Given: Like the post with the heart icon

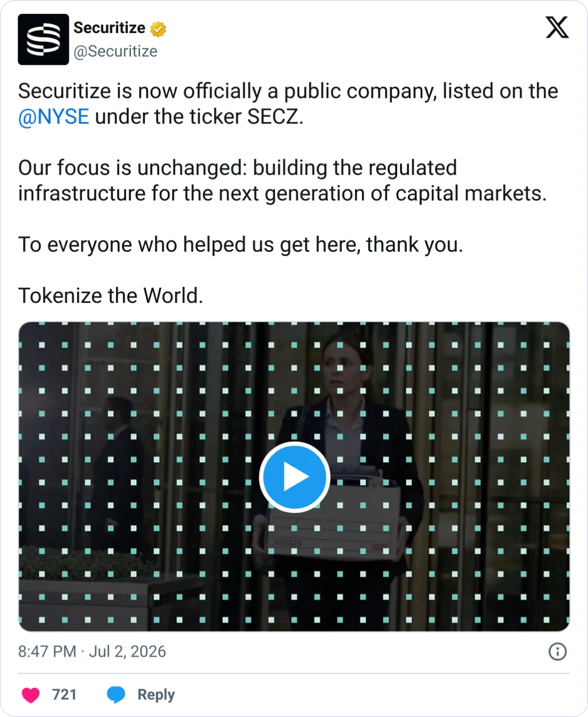Looking at the screenshot, I should pyautogui.click(x=30, y=695).
